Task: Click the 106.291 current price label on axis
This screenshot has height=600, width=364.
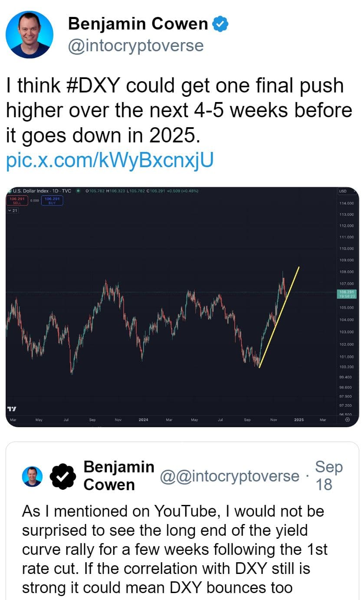Action: tap(347, 294)
